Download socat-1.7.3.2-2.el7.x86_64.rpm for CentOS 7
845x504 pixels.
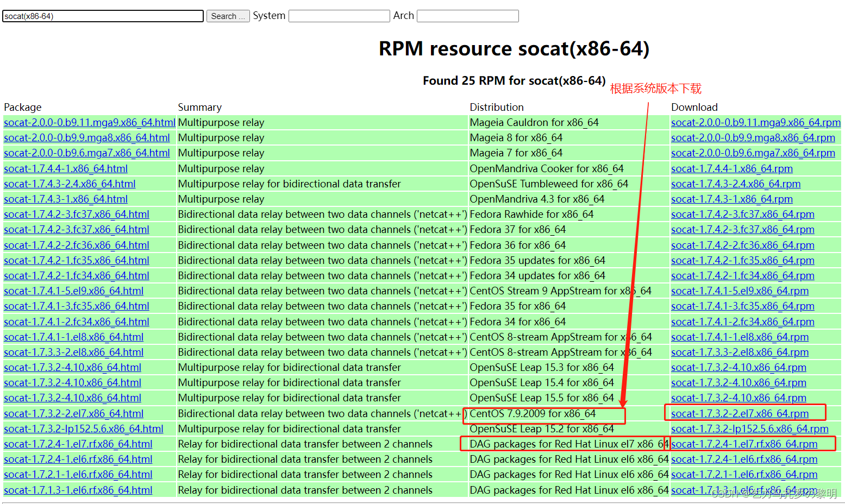coord(740,414)
